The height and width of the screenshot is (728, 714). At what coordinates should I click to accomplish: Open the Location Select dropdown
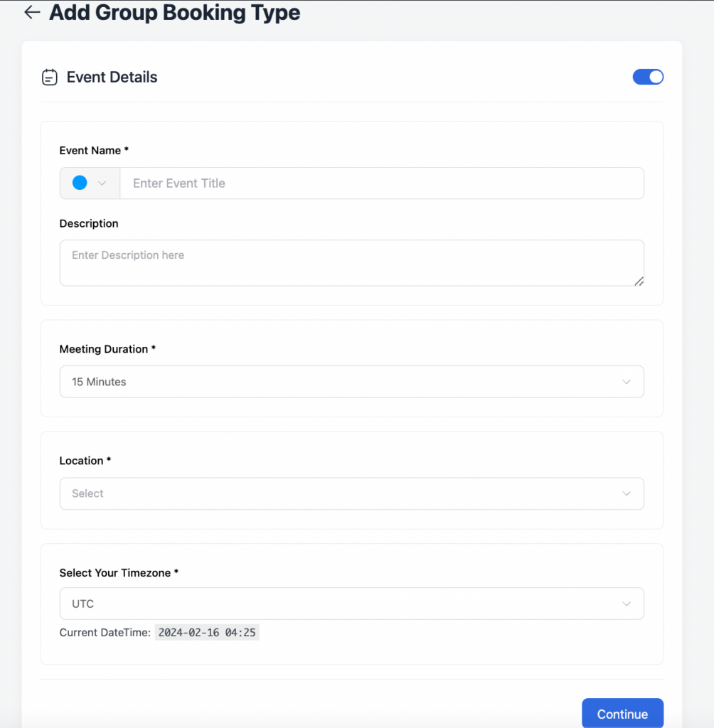coord(351,493)
